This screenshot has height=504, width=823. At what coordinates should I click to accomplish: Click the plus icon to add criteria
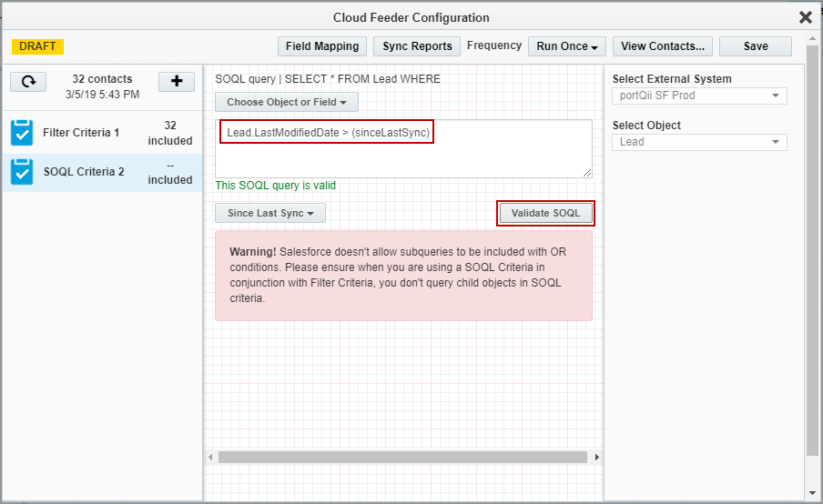click(x=177, y=82)
